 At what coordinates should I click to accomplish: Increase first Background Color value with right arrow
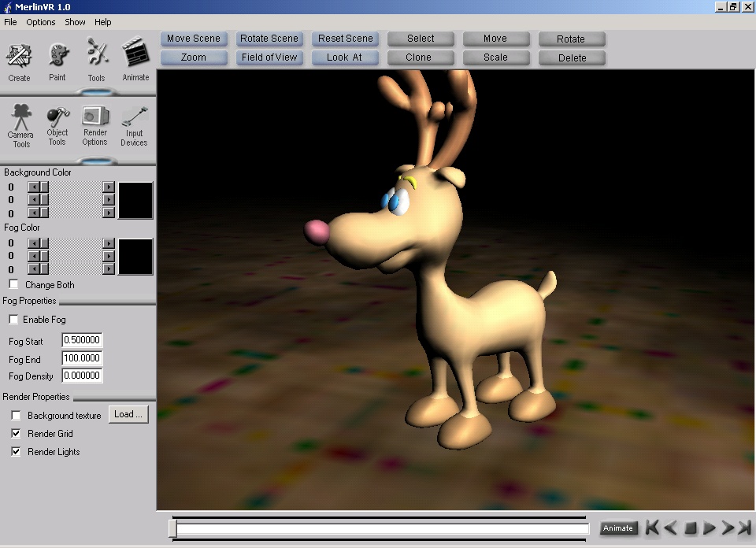[109, 187]
